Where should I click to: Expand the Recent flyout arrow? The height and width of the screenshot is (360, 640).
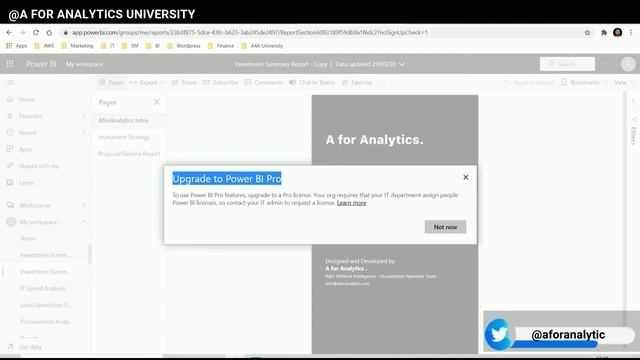coord(83,132)
